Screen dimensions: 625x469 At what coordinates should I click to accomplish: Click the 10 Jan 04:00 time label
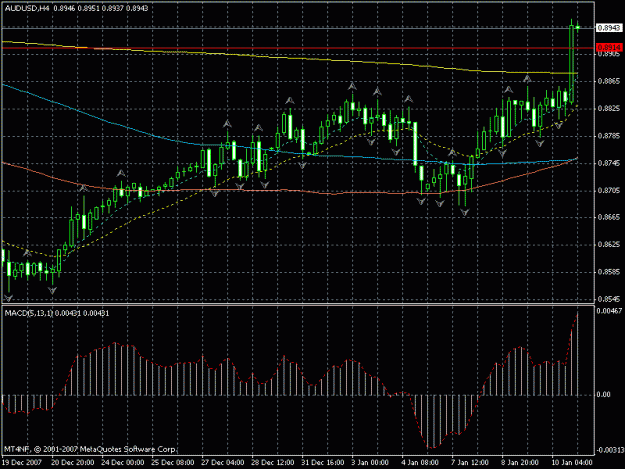572,463
